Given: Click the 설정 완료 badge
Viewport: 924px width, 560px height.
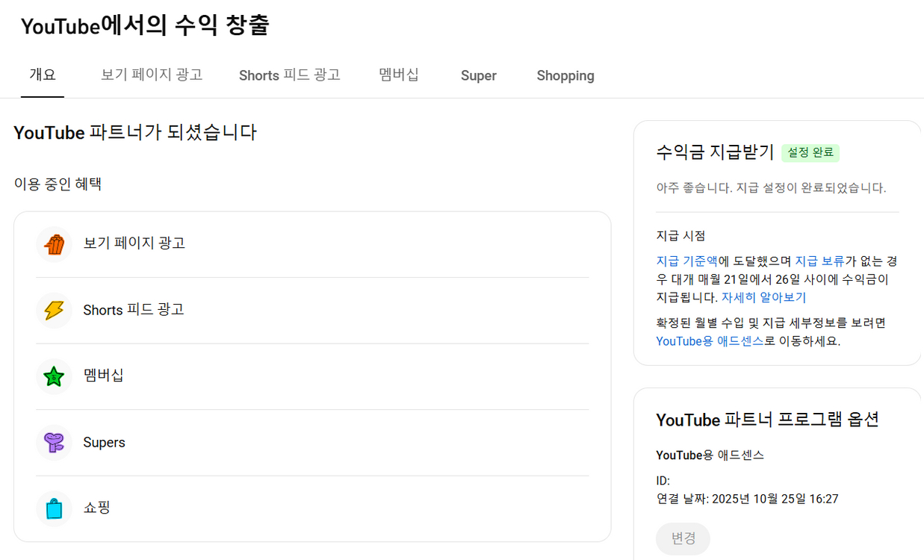Looking at the screenshot, I should pos(810,152).
